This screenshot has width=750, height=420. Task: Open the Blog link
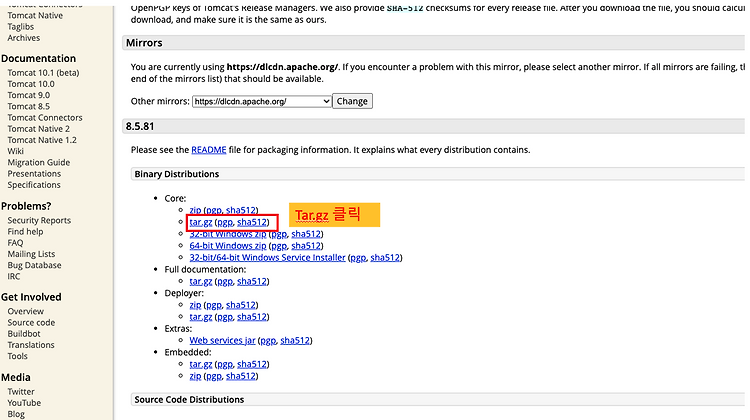pyautogui.click(x=16, y=414)
